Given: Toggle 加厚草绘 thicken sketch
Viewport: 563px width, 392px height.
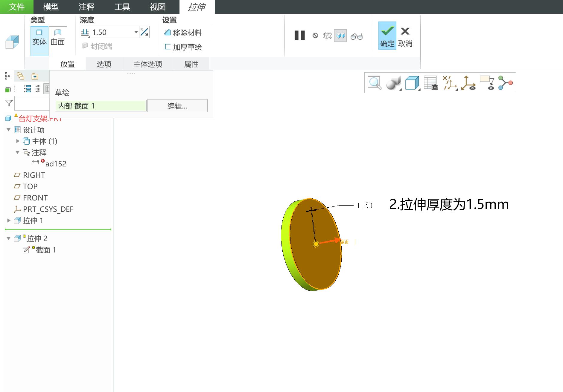Looking at the screenshot, I should click(183, 47).
